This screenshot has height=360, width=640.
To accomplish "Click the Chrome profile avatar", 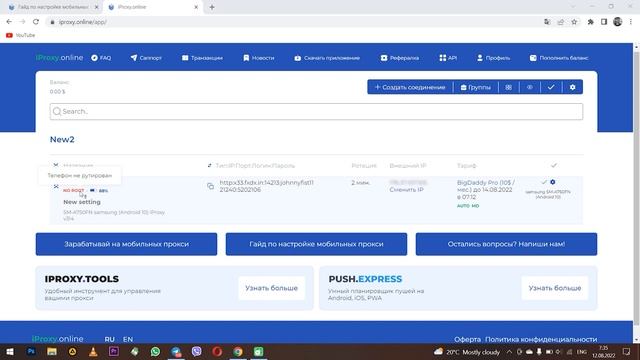I will pyautogui.click(x=618, y=22).
